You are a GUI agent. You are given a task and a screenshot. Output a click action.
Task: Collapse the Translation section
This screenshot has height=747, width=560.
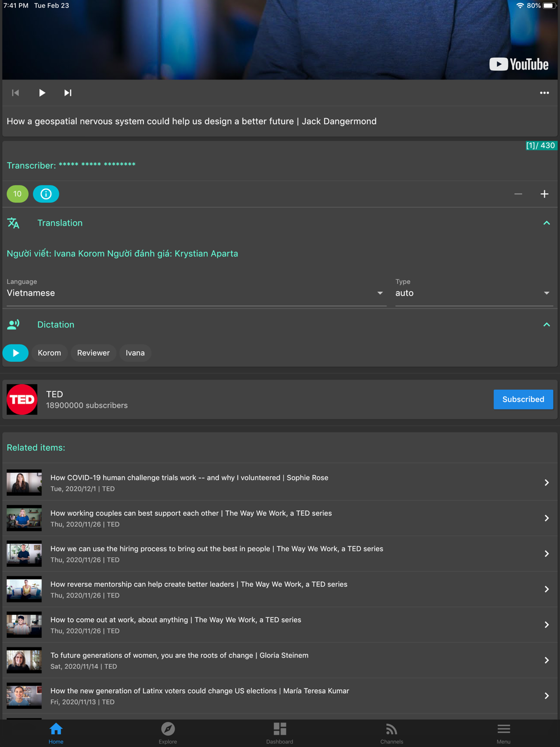pos(546,223)
